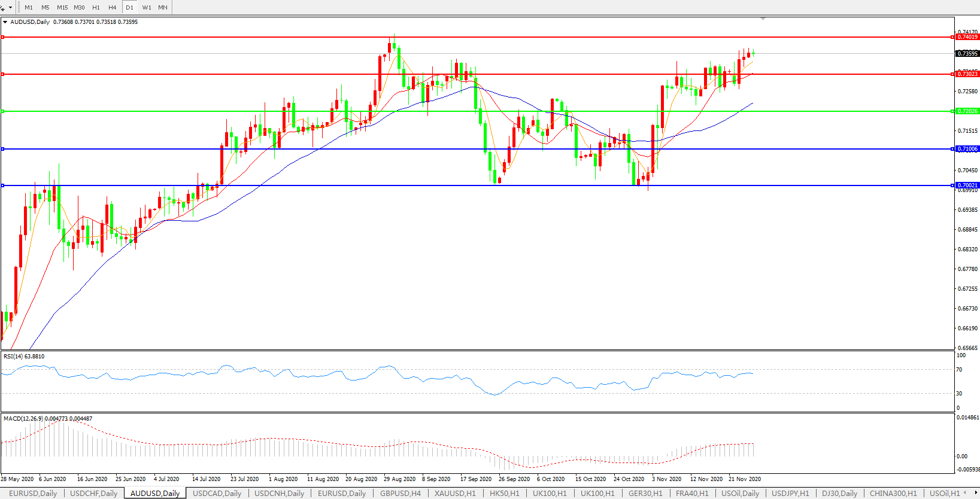
Task: Open the top-left toolbar dropdown arrow
Action: coord(11,8)
